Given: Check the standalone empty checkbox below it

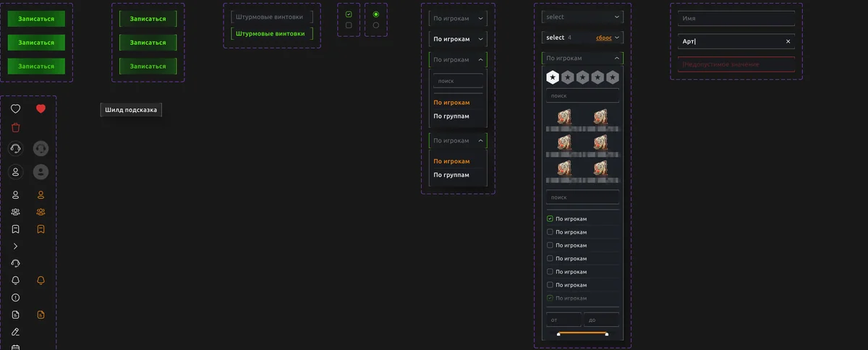Looking at the screenshot, I should click(x=349, y=25).
